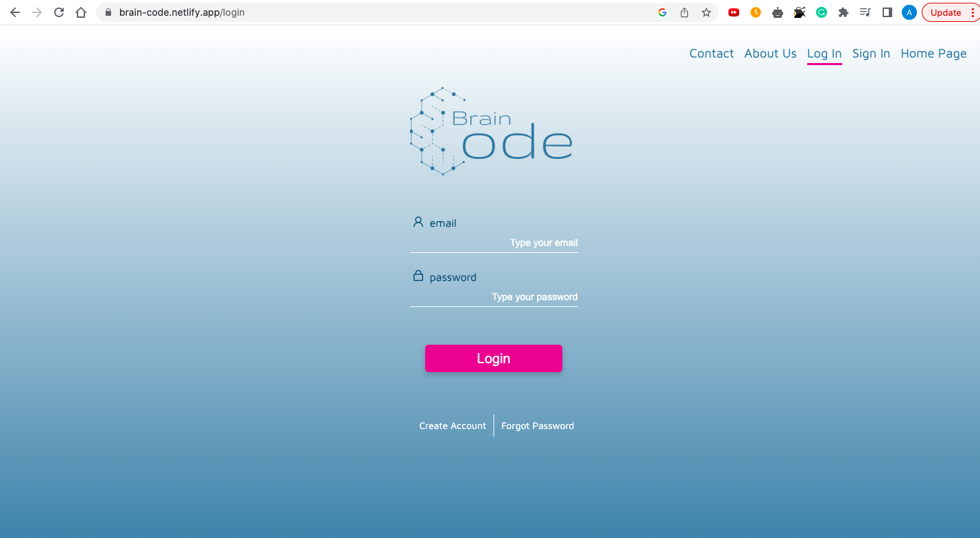Screen dimensions: 980x538
Task: Reload the login page
Action: point(58,12)
